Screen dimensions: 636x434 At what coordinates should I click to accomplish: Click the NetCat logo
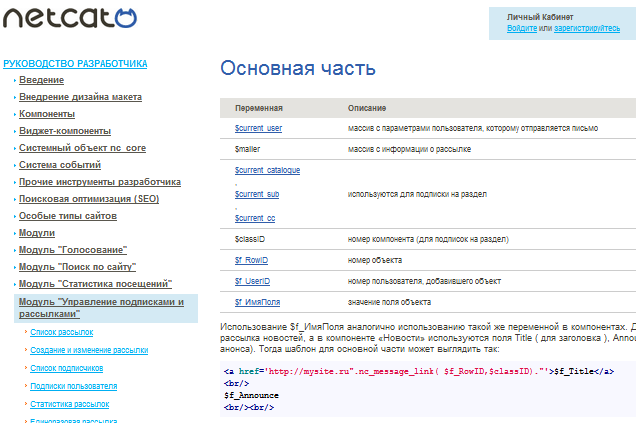pos(70,18)
